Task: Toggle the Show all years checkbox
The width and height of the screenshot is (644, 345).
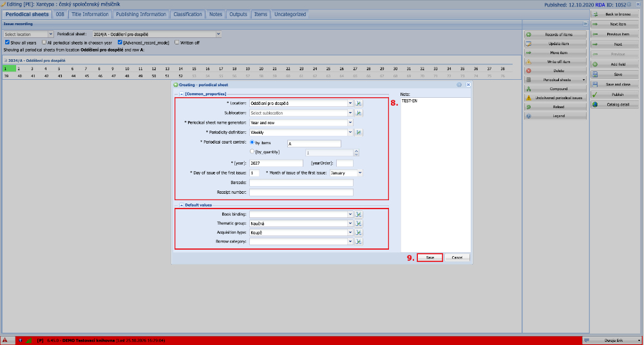Action: tap(7, 42)
